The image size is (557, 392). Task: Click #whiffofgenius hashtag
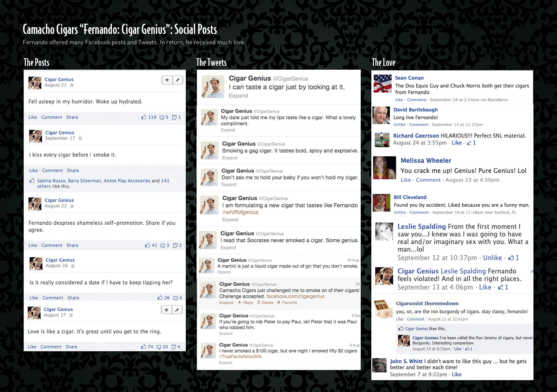[240, 212]
